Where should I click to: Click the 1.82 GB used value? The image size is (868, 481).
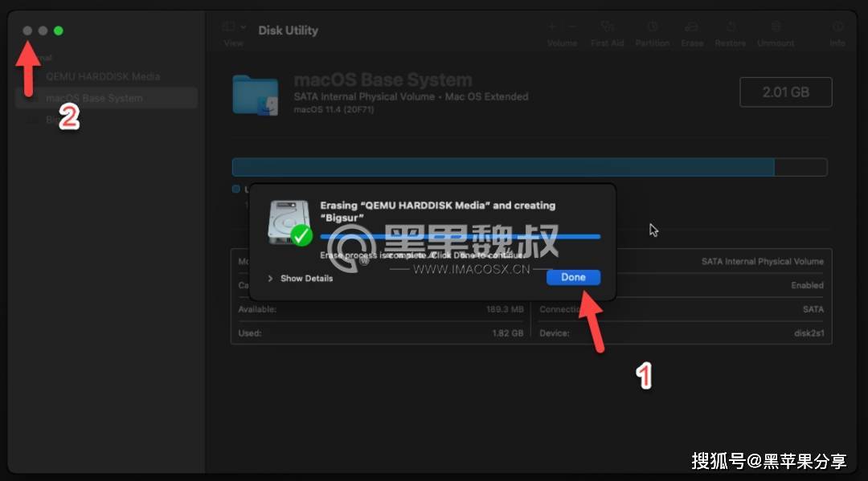pyautogui.click(x=507, y=332)
